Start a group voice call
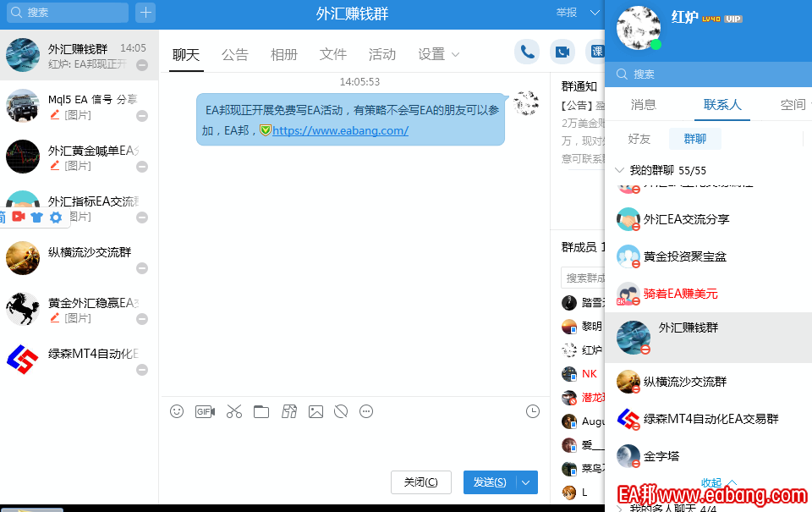812x512 pixels. pyautogui.click(x=527, y=52)
